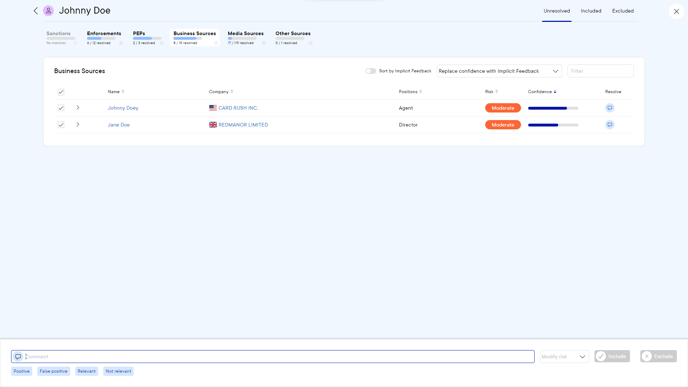The height and width of the screenshot is (387, 688).
Task: Click the Exclude button
Action: (658, 356)
